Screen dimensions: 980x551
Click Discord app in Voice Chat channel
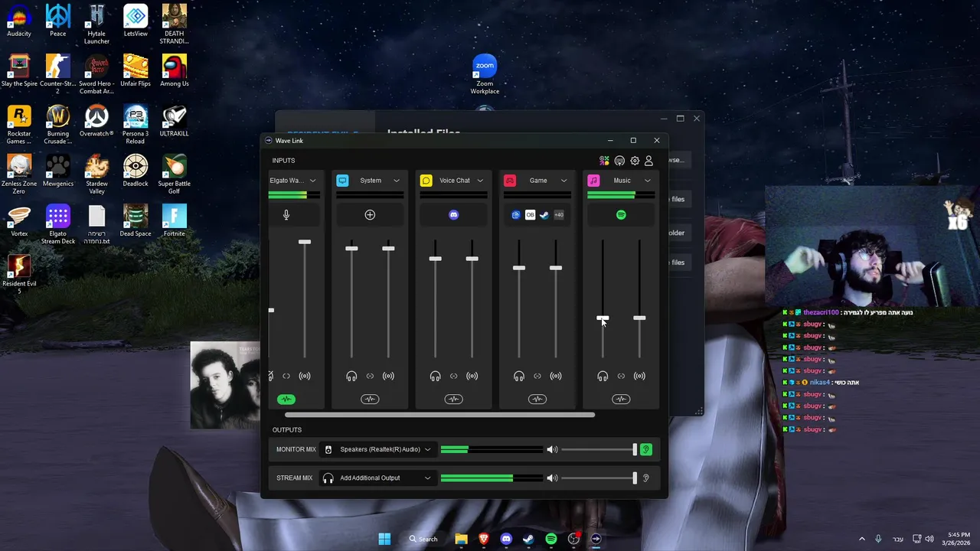point(453,215)
